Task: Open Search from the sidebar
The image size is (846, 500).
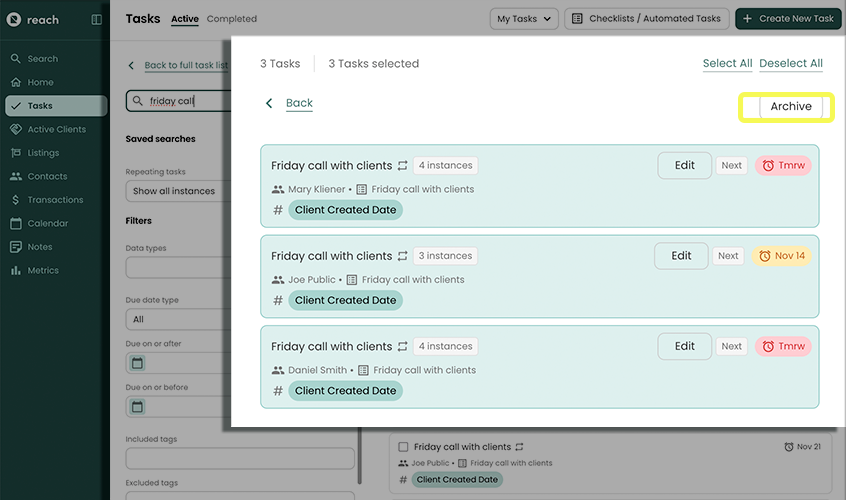Action: coord(42,59)
